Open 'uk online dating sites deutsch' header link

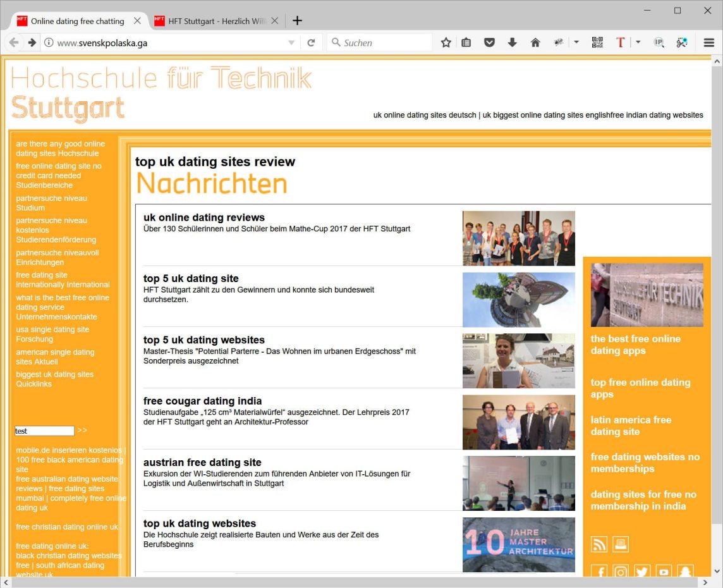pyautogui.click(x=425, y=115)
